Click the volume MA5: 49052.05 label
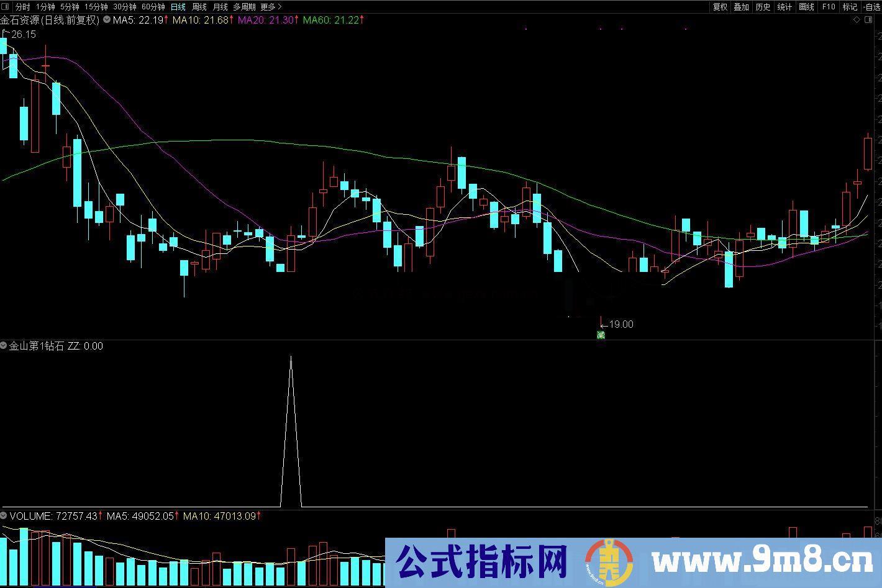The image size is (882, 588). [x=141, y=516]
